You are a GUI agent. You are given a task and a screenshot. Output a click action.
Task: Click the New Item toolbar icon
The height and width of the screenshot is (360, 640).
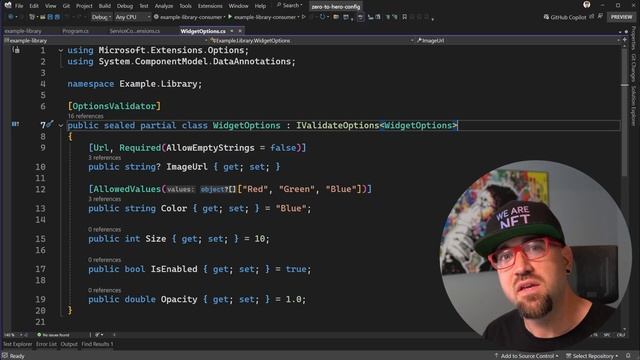pyautogui.click(x=32, y=17)
